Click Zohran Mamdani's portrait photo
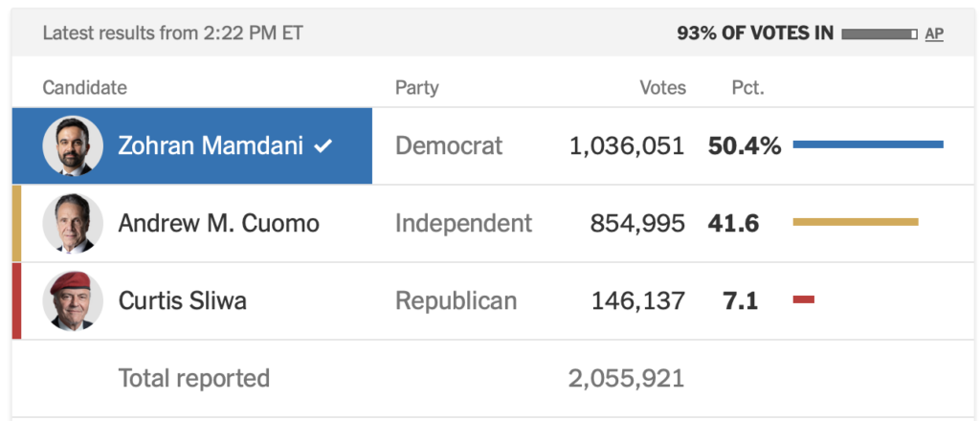Image resolution: width=980 pixels, height=421 pixels. (73, 146)
